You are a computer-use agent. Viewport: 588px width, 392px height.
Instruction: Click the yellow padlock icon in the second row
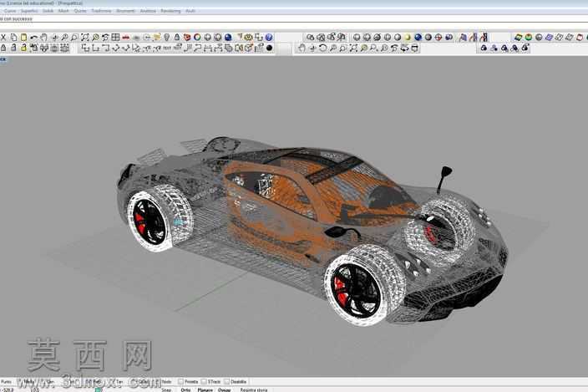point(23,48)
